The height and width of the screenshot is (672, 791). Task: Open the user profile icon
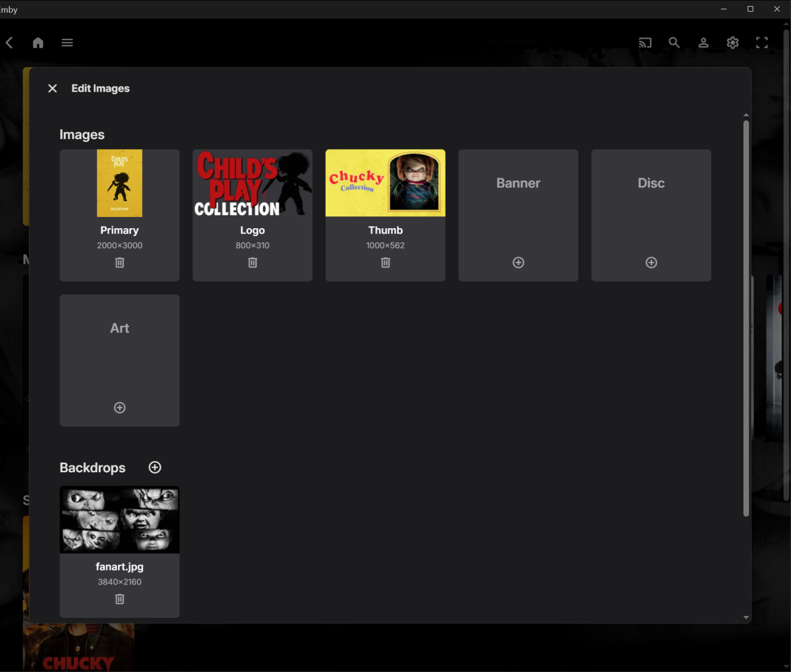pos(703,43)
